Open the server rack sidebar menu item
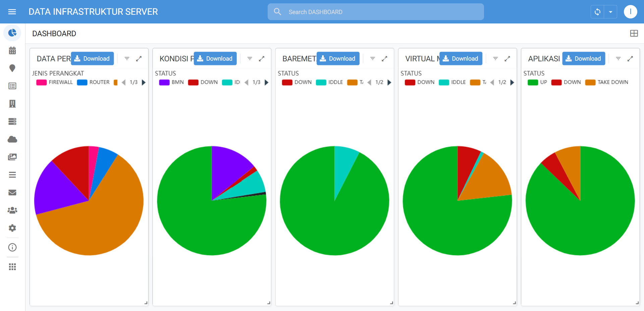The image size is (644, 311). [12, 121]
